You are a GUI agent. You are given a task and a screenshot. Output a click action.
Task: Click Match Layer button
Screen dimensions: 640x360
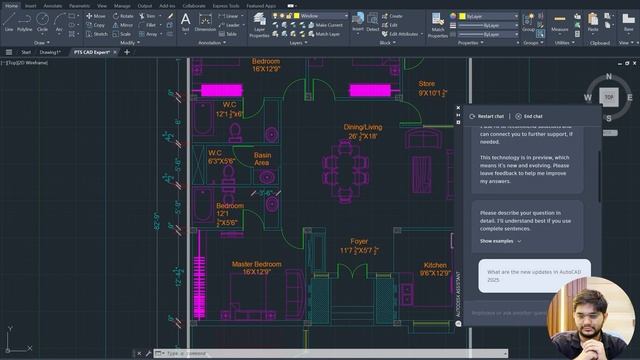[x=324, y=34]
